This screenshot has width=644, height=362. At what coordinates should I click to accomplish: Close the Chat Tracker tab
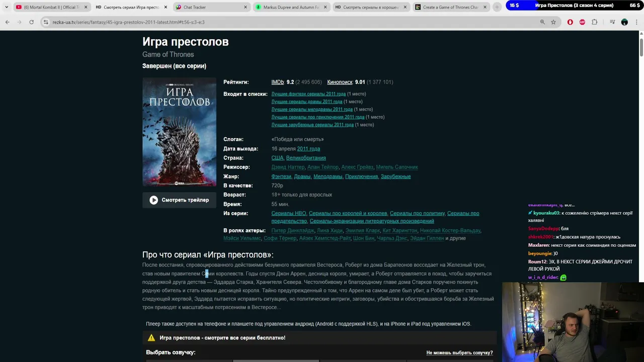click(246, 7)
